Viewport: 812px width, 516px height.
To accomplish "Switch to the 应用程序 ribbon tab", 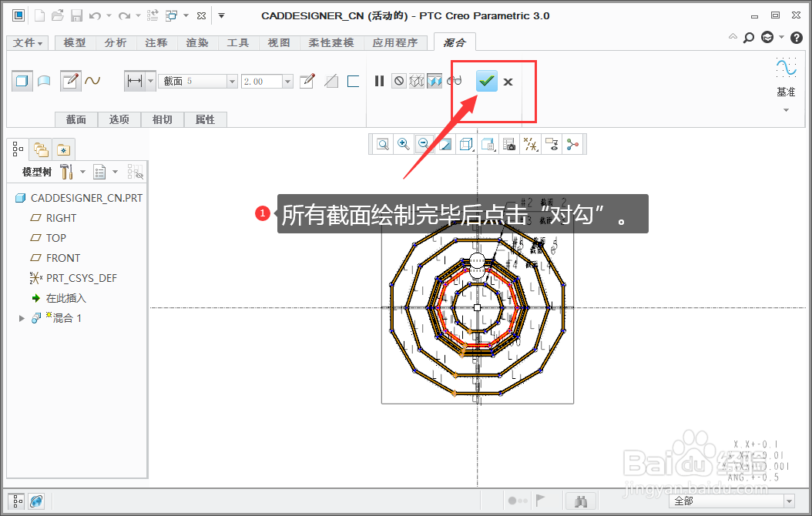I will coord(395,43).
